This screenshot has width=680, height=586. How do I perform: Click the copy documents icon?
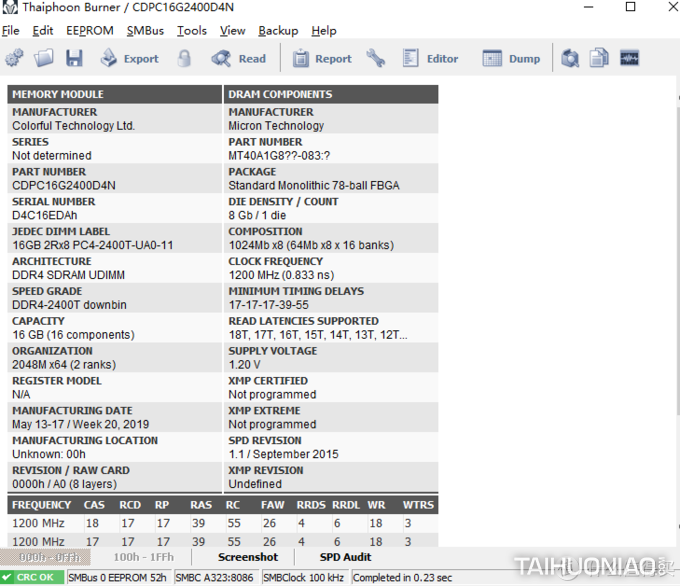[599, 58]
